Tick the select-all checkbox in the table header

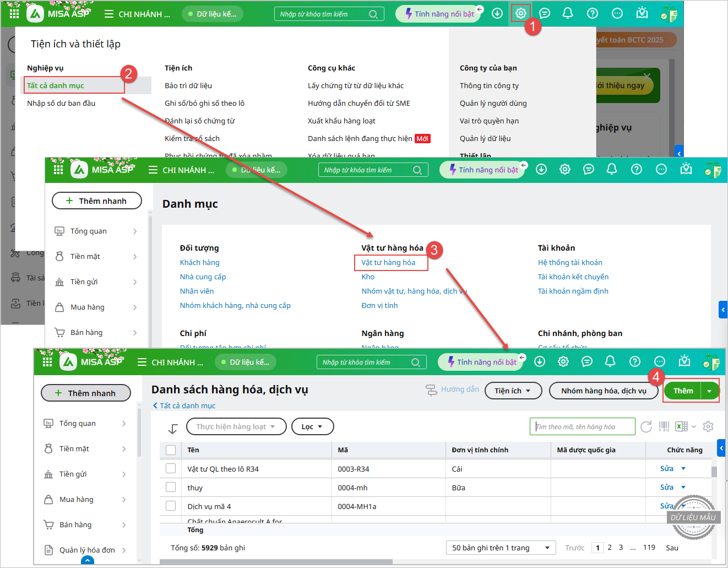click(x=171, y=450)
